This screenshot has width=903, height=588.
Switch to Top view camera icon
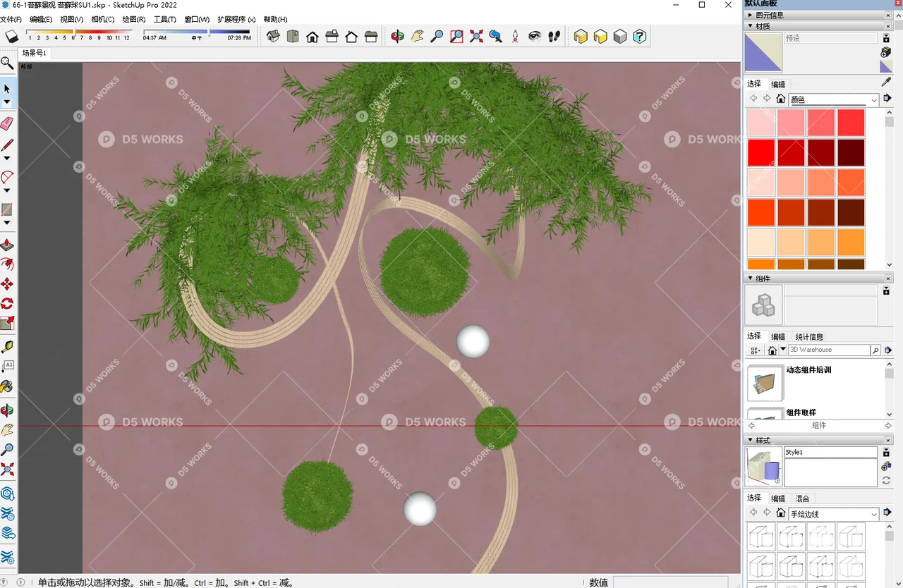292,36
